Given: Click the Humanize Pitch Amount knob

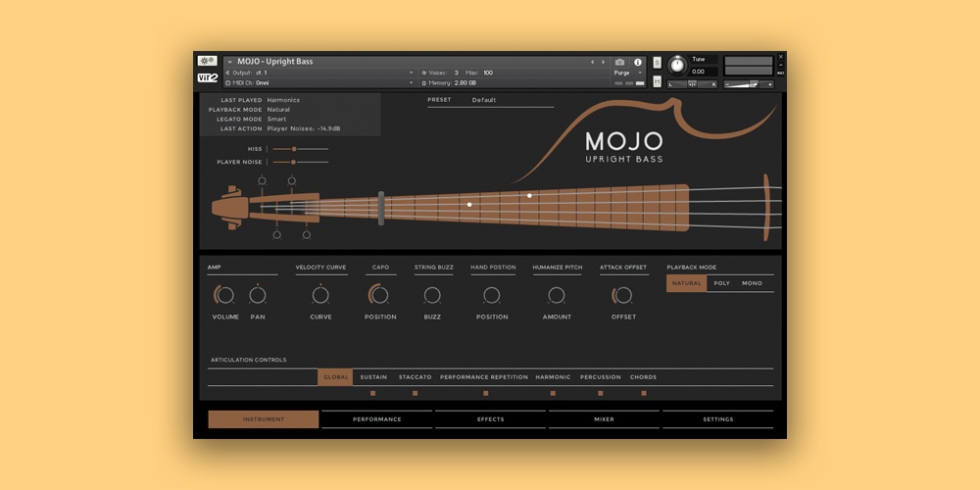Looking at the screenshot, I should tap(557, 295).
